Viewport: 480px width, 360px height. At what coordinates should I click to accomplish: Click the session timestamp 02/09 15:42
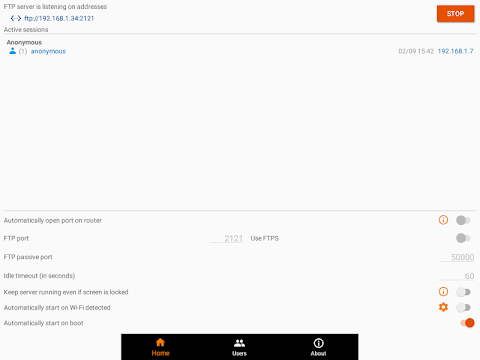click(x=416, y=51)
